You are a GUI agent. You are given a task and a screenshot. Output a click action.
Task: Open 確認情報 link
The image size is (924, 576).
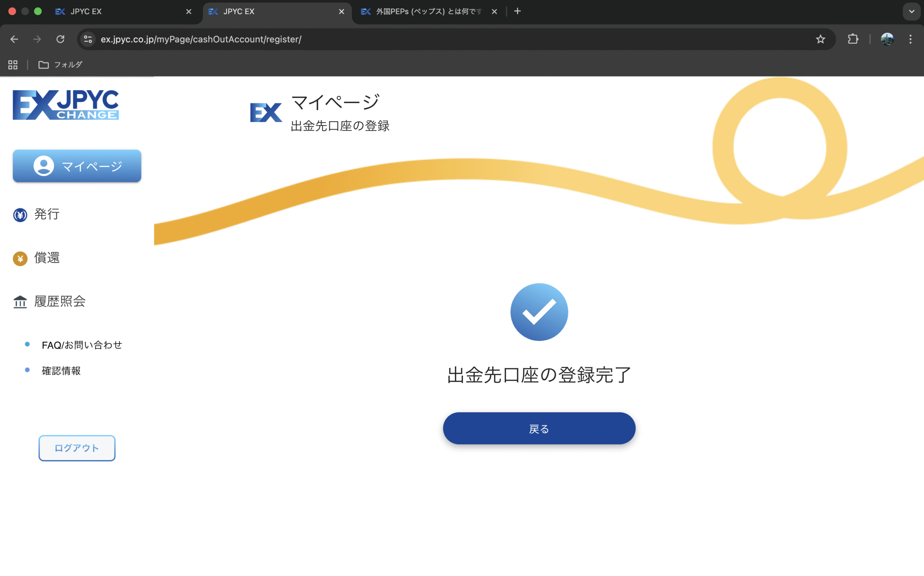(x=61, y=371)
